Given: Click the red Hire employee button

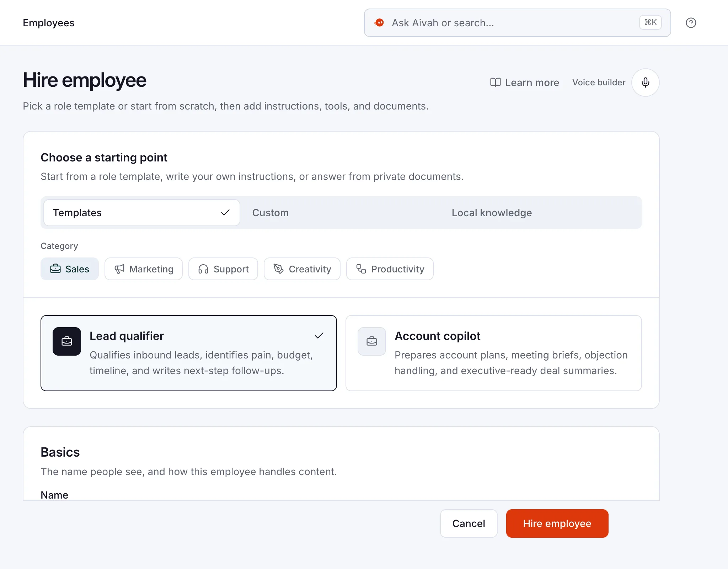Looking at the screenshot, I should pyautogui.click(x=557, y=523).
